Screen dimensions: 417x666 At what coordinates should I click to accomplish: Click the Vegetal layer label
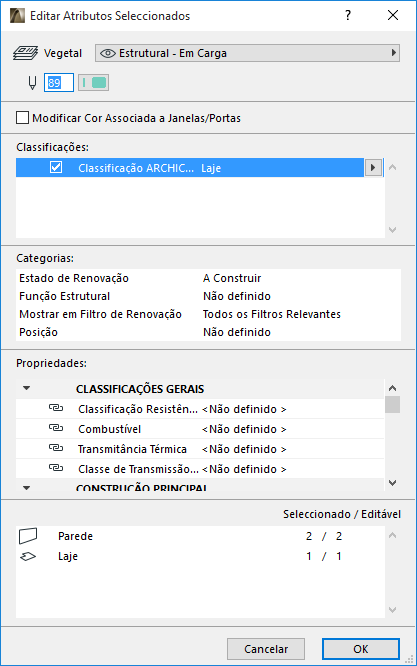click(63, 53)
